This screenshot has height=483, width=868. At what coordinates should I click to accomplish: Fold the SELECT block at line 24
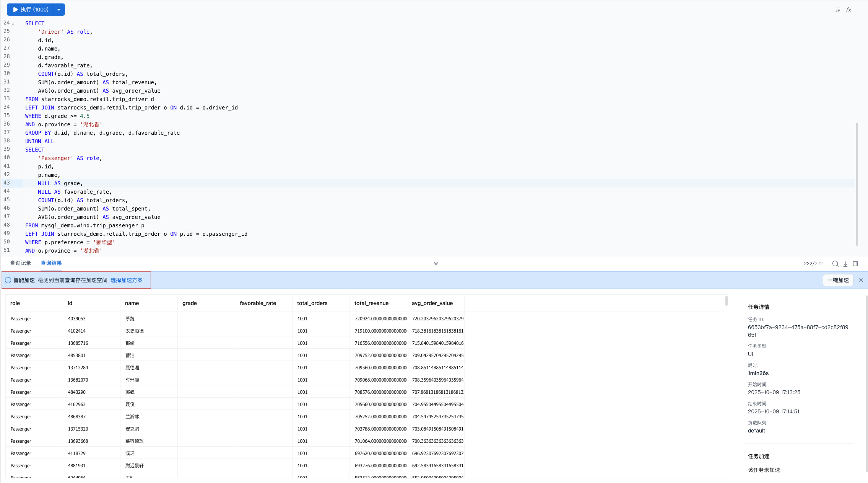[13, 24]
